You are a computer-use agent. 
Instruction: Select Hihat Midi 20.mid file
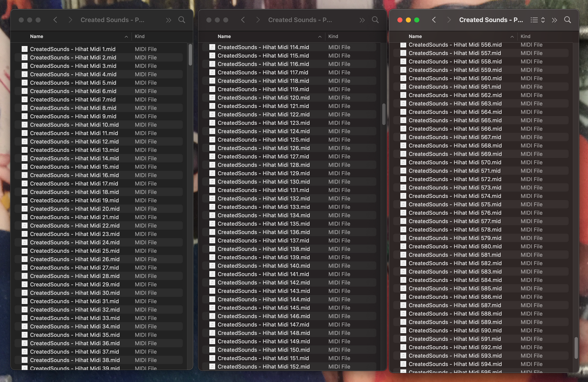point(75,209)
